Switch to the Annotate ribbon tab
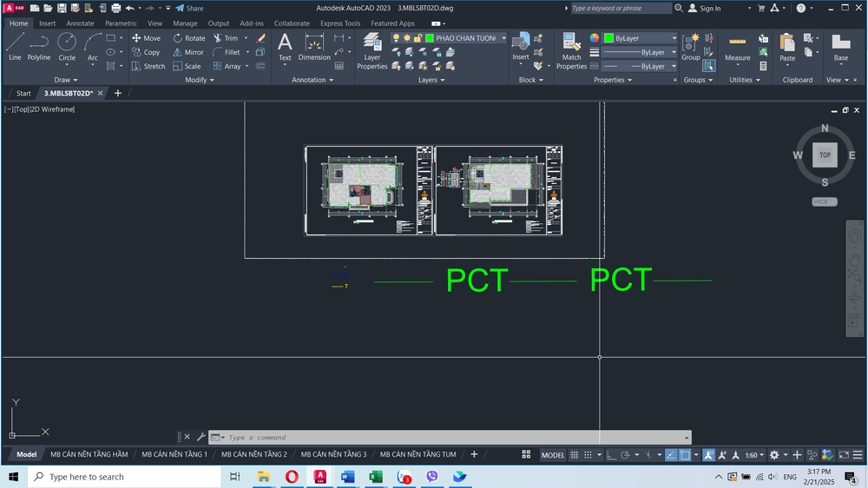Screen dimensions: 868x488 [80, 23]
